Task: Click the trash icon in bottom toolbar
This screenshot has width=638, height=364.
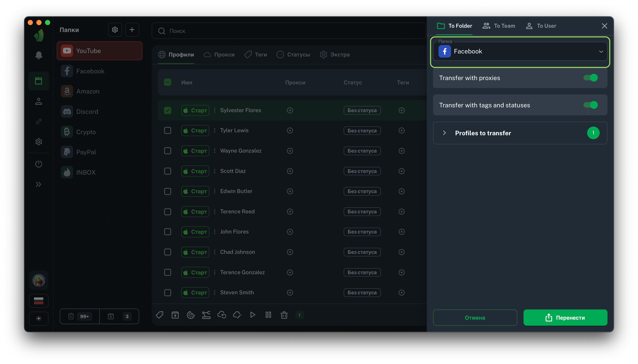Action: point(284,315)
